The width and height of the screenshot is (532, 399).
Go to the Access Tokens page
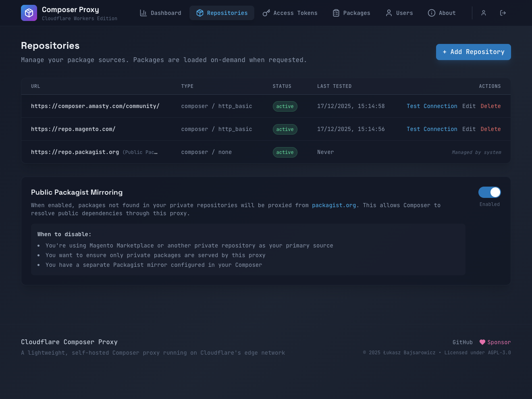point(295,13)
